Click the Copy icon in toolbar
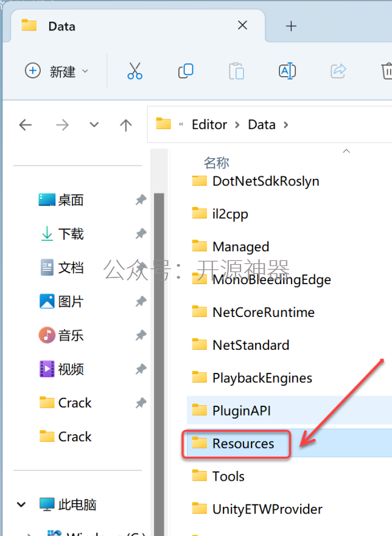 tap(186, 71)
